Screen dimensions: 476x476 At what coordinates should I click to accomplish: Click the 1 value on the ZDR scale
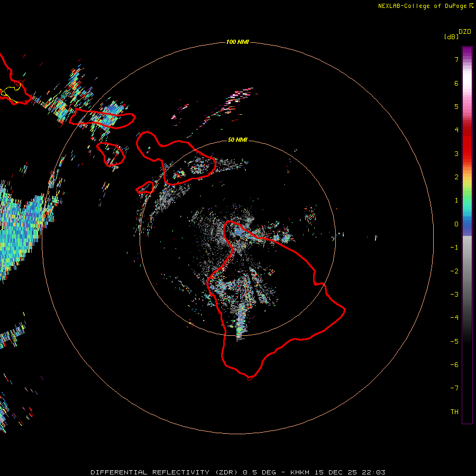pyautogui.click(x=456, y=200)
